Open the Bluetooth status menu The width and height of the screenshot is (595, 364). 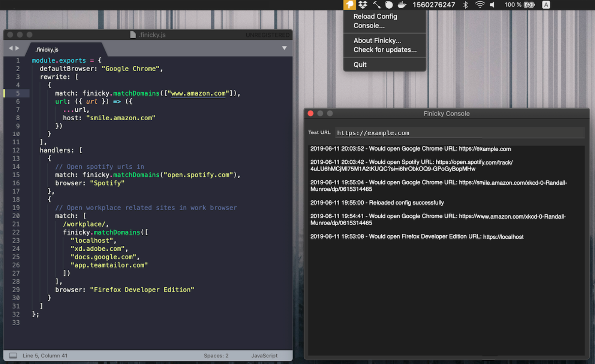[466, 5]
